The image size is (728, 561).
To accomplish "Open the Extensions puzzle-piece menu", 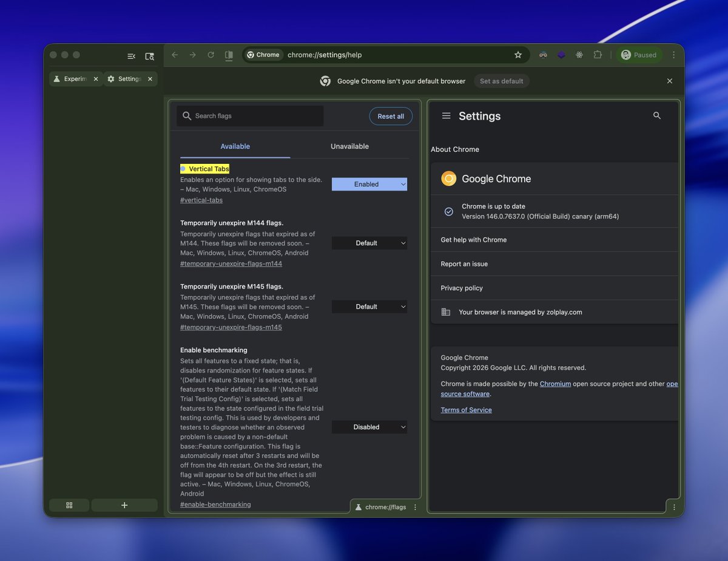I will point(598,55).
